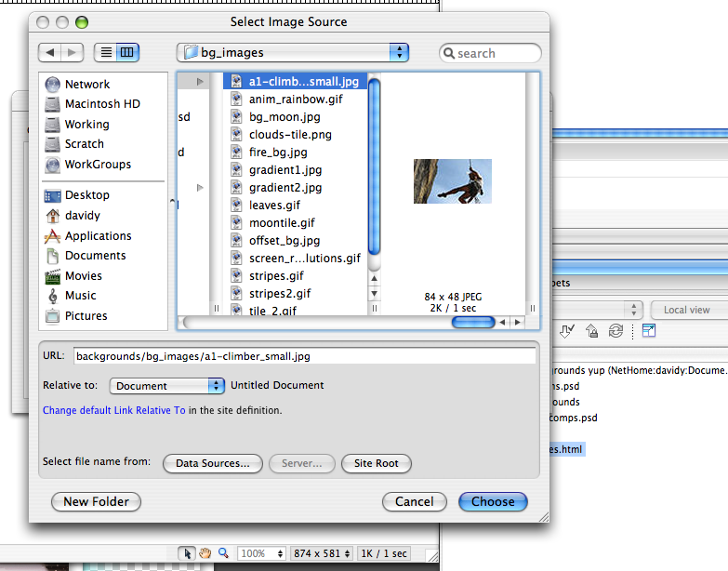The image size is (728, 571).
Task: Select the Hand tool in status bar
Action: 205,553
